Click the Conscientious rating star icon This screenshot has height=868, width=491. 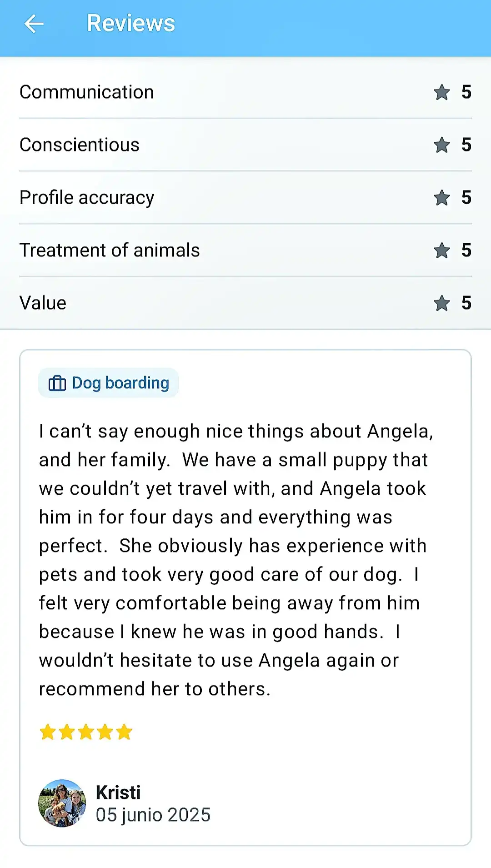[x=441, y=145]
